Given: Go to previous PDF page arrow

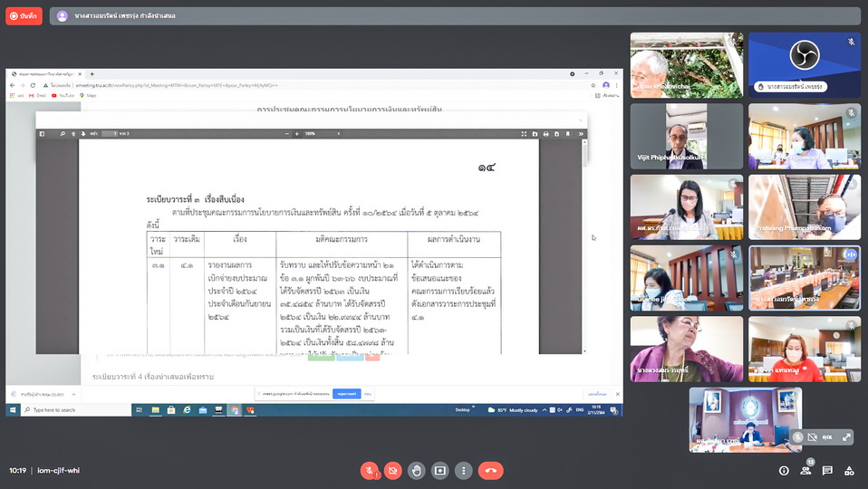Looking at the screenshot, I should point(73,134).
